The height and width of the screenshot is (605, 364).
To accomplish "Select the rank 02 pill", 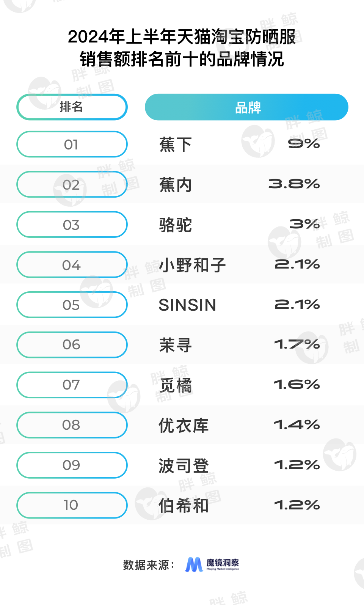I will (72, 185).
